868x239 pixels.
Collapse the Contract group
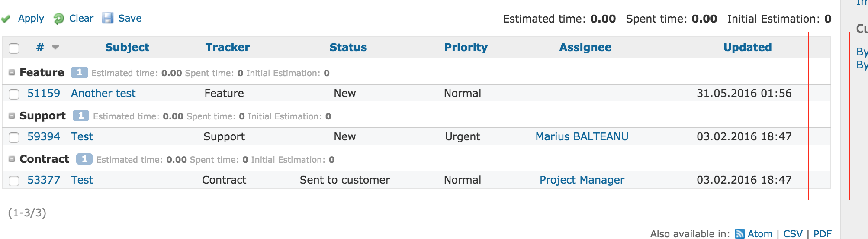(x=12, y=159)
